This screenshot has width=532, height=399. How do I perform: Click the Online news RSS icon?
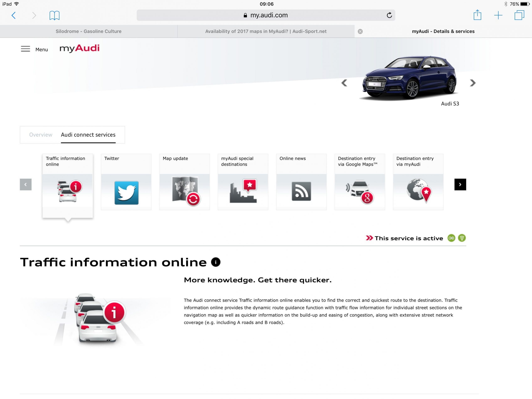point(301,191)
